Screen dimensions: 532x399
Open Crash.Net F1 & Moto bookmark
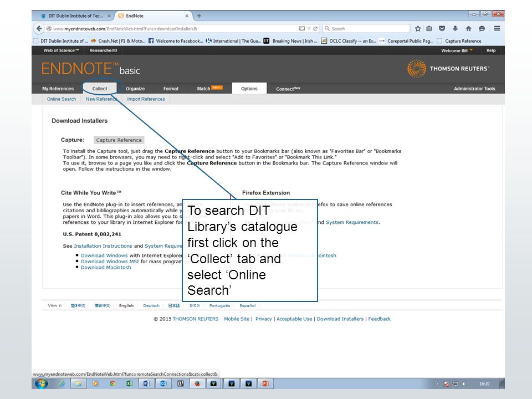point(118,40)
